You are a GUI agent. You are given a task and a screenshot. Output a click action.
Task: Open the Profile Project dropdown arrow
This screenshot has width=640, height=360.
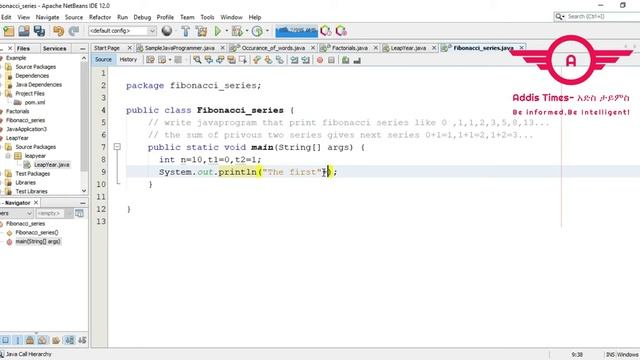pyautogui.click(x=267, y=31)
